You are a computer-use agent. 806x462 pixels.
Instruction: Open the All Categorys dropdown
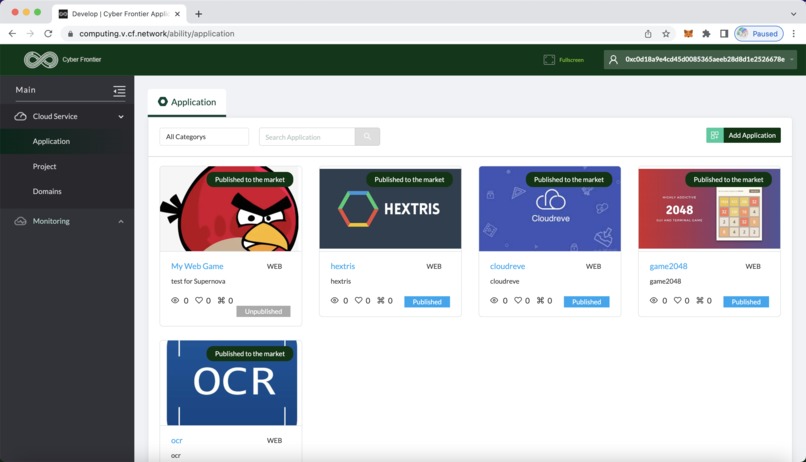pos(204,137)
